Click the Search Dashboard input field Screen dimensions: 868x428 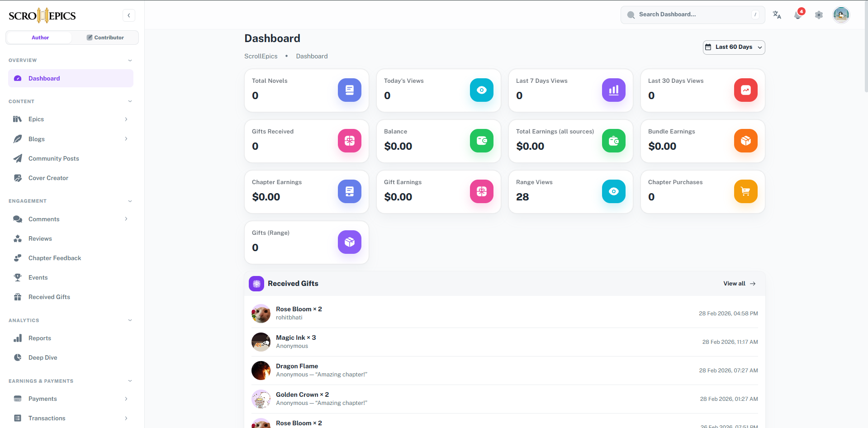click(693, 14)
